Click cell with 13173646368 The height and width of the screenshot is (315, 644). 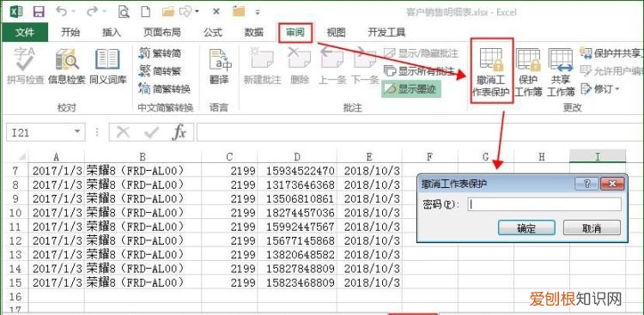tap(297, 185)
